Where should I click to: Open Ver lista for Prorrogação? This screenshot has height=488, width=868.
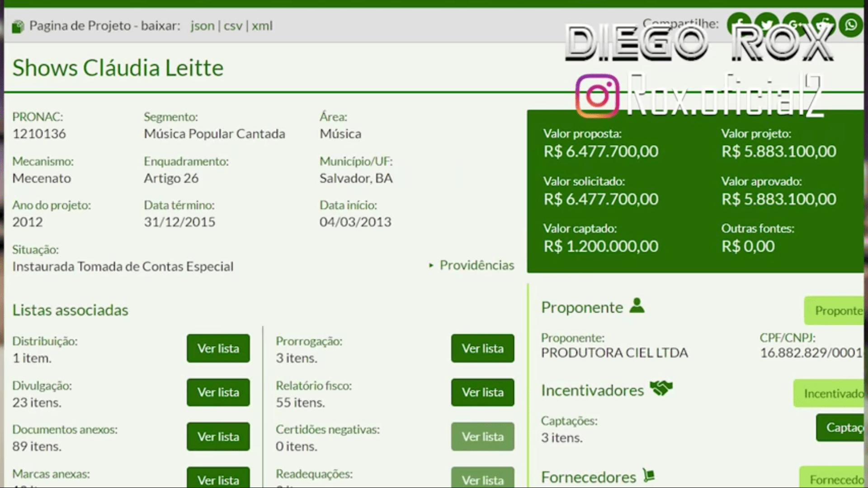tap(482, 348)
